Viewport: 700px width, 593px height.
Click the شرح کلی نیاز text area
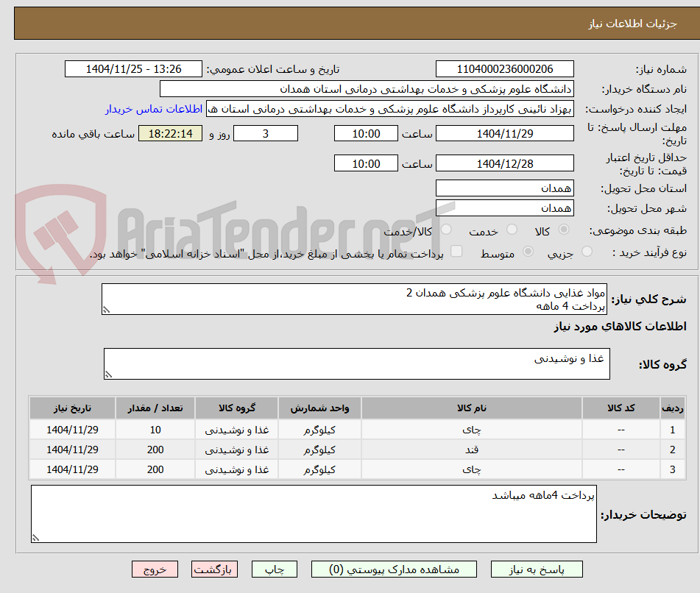(355, 299)
